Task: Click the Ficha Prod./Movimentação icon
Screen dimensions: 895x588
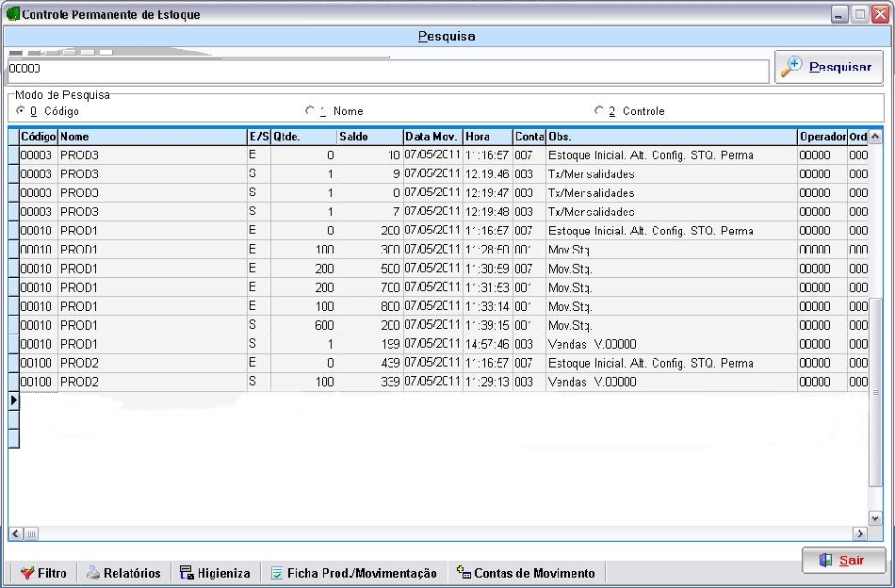Action: coord(277,573)
